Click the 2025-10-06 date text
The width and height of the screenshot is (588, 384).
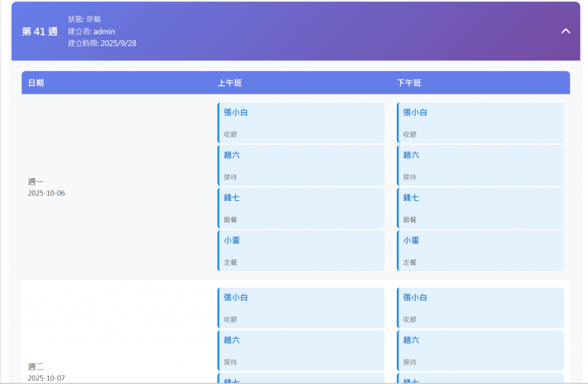tap(47, 193)
